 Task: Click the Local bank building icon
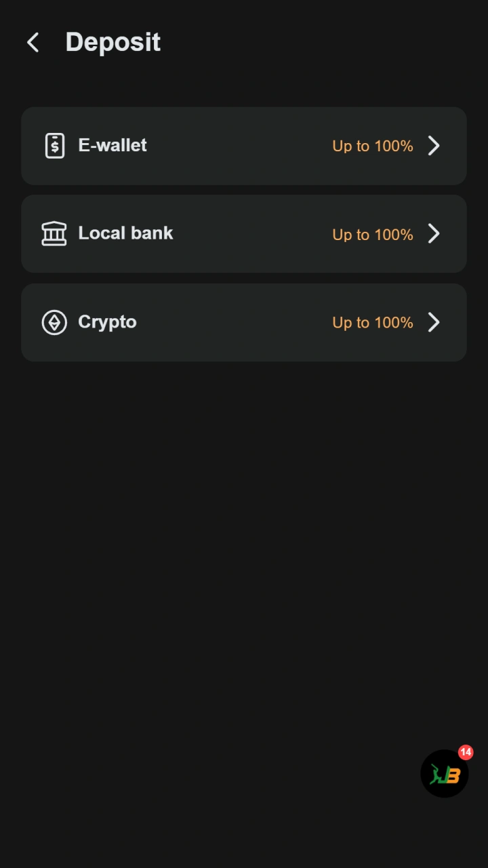point(54,234)
